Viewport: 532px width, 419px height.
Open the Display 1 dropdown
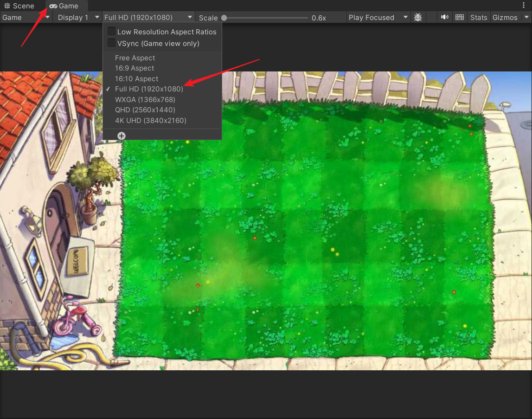pyautogui.click(x=78, y=17)
